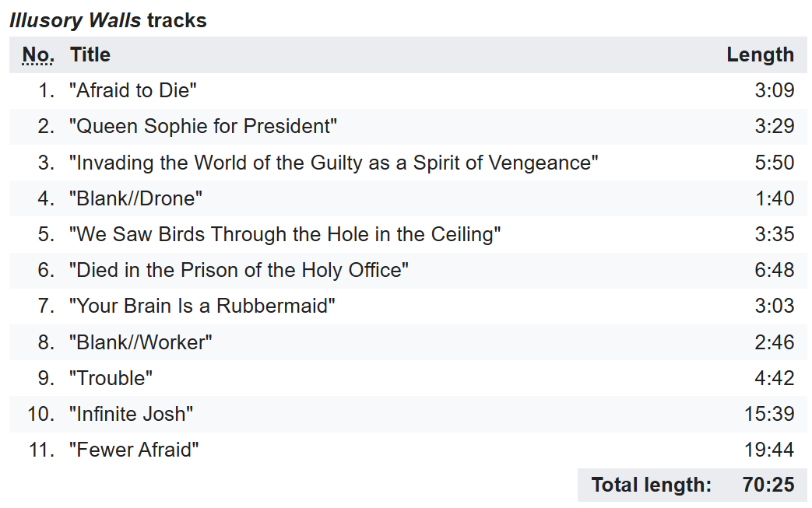The width and height of the screenshot is (812, 508).
Task: Select the "Blank//Drone" track row
Action: point(407,198)
